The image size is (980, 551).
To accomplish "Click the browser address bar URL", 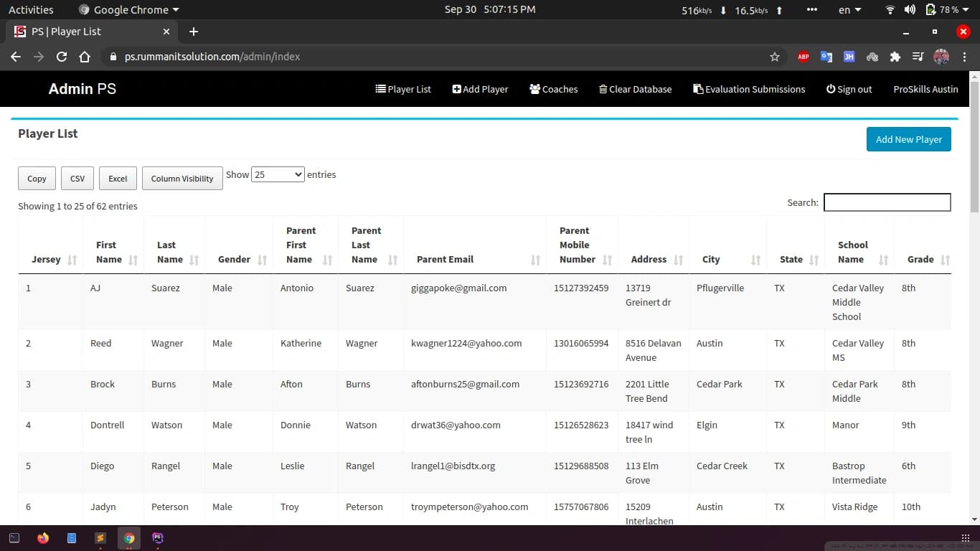I will [x=212, y=57].
